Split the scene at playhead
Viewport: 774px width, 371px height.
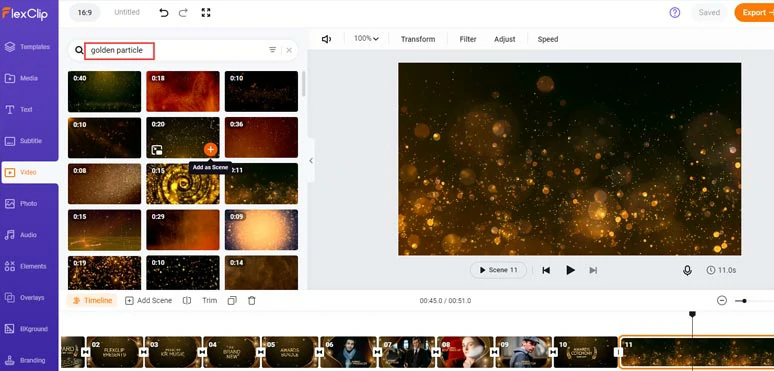[187, 300]
